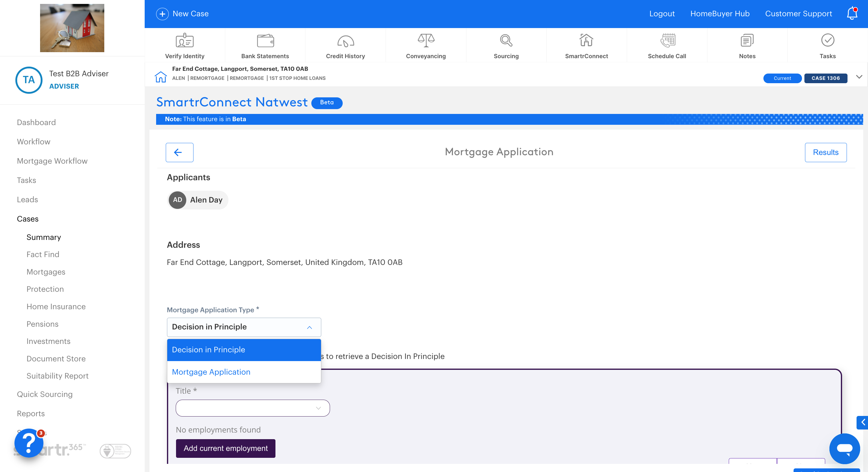Select the Alen Day applicant chip
Screen dimensions: 868x472
pyautogui.click(x=198, y=200)
